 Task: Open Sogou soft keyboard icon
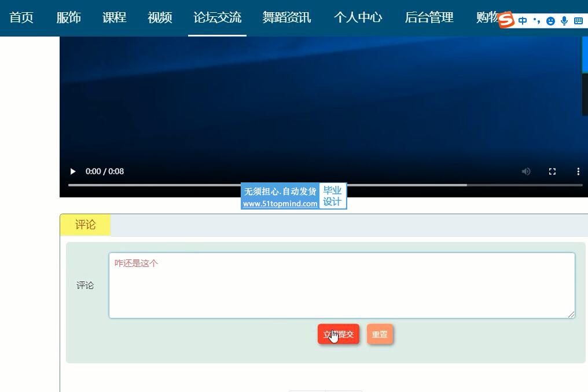point(578,21)
